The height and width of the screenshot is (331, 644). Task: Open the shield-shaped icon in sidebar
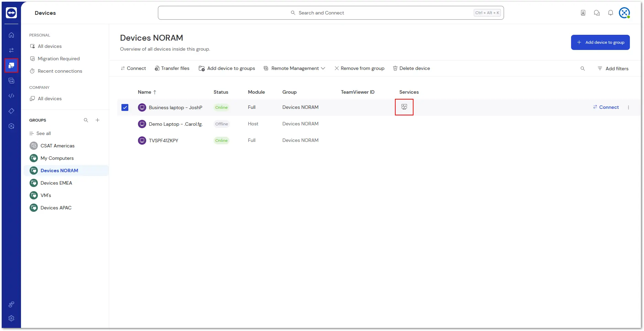pos(11,126)
